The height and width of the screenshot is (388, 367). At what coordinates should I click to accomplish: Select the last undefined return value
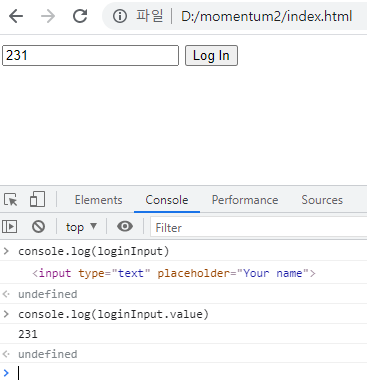[x=48, y=354]
